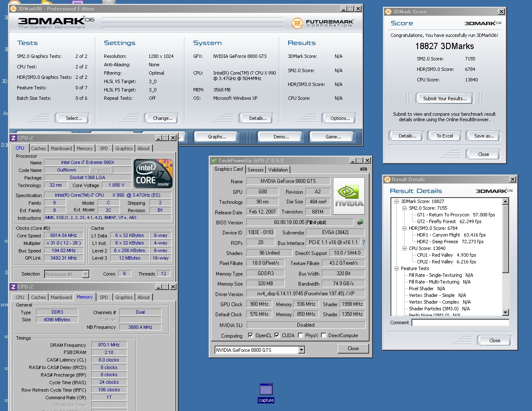532x411 pixels.
Task: Select HDR1 - Canyon Flight result row
Action: (451, 235)
